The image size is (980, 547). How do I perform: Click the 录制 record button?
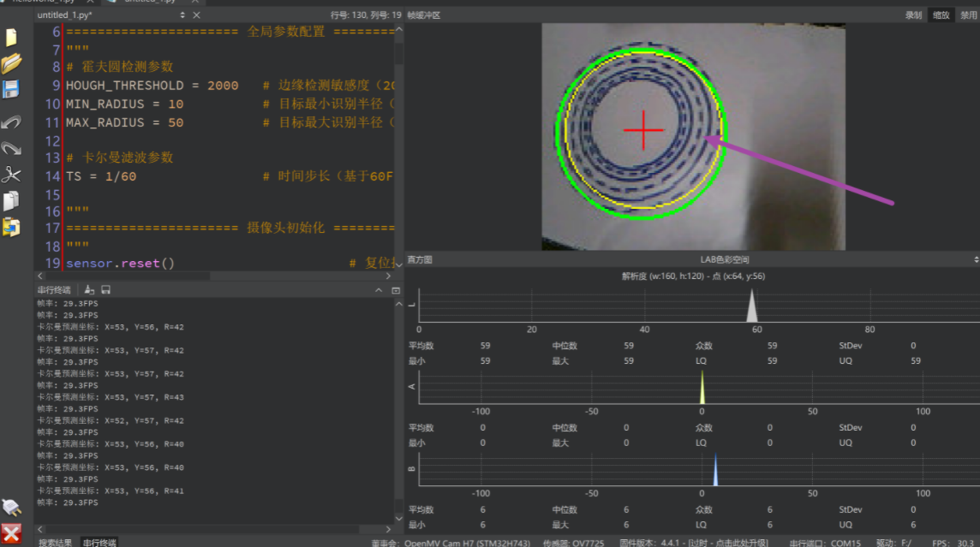click(914, 15)
